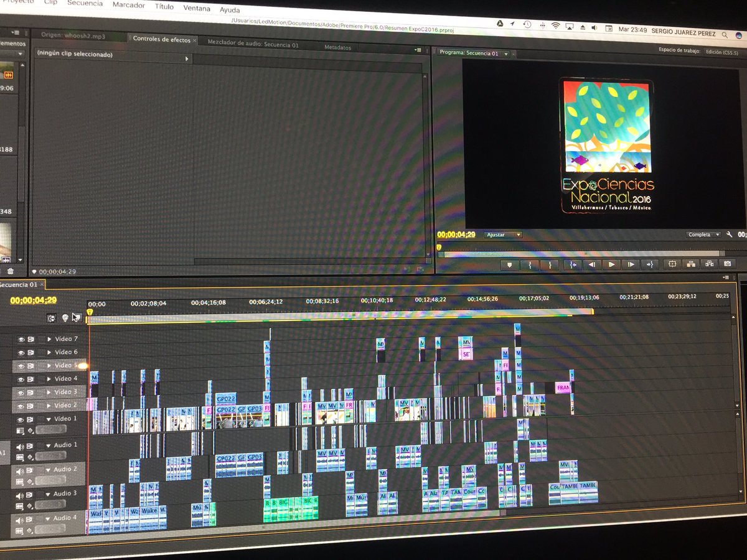The image size is (747, 560).
Task: Click the timeline playhead marker at start
Action: click(x=90, y=312)
